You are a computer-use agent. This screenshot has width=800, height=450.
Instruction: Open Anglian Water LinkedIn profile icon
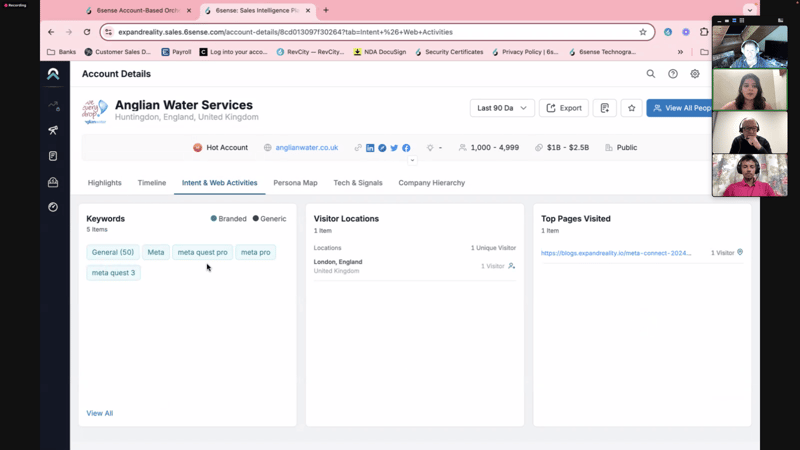tap(370, 148)
